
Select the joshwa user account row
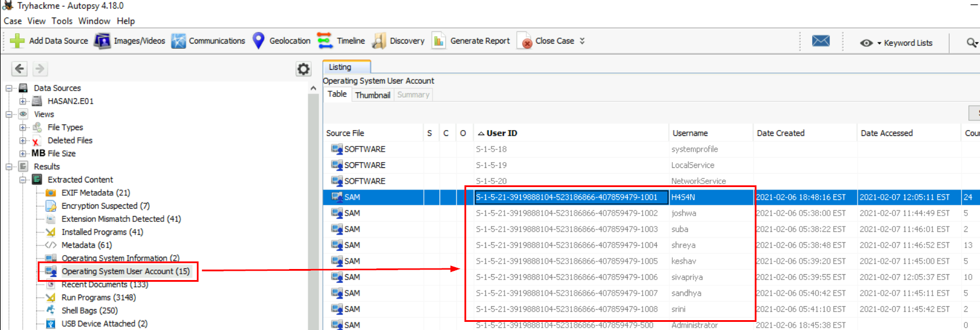pos(683,213)
